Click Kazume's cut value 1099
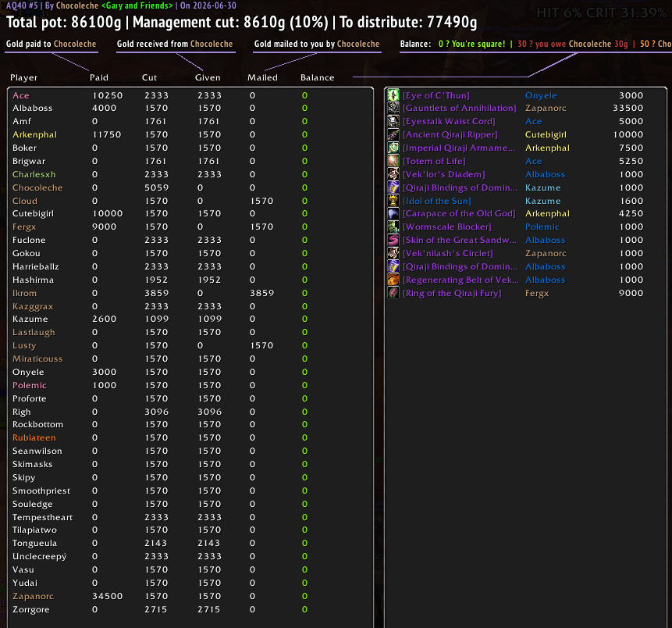The image size is (672, 628). pyautogui.click(x=156, y=319)
